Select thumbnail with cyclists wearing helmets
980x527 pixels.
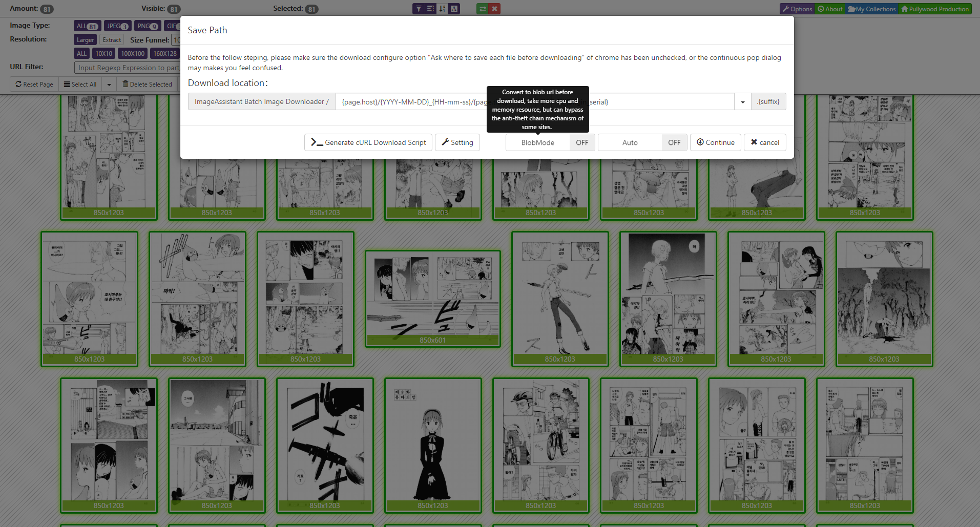[540, 445]
